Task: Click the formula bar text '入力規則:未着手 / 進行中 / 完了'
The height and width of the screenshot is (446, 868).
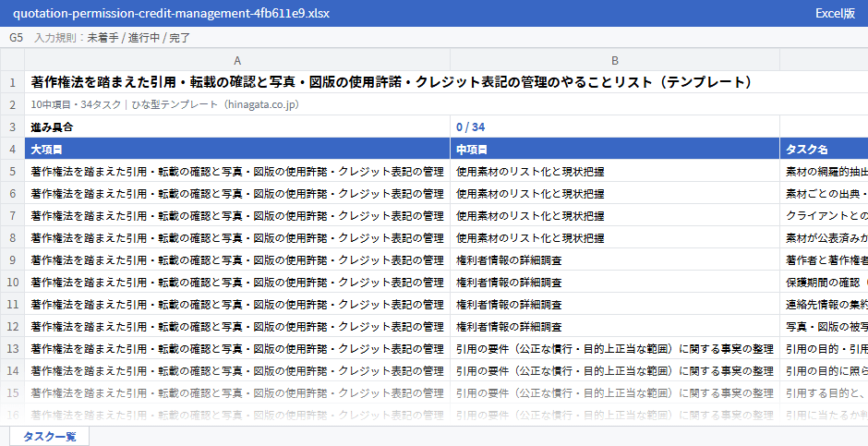Action: 113,38
